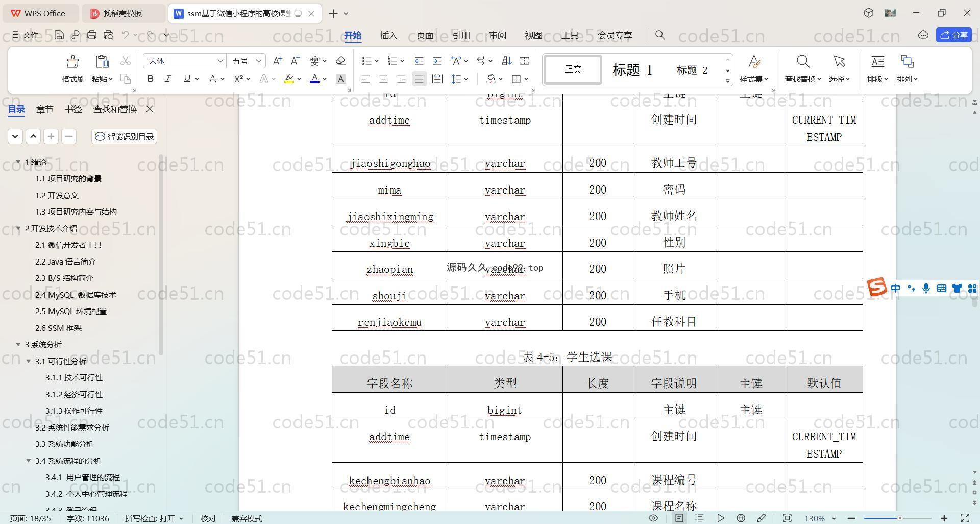Open borders dropdown
Viewport: 980px width, 524px height.
526,79
